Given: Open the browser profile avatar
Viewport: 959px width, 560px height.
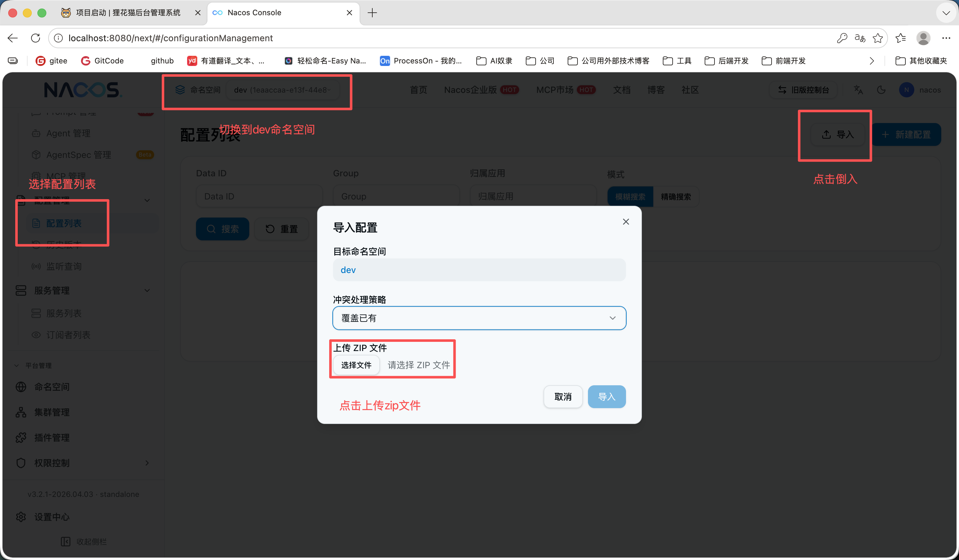Looking at the screenshot, I should tap(923, 38).
